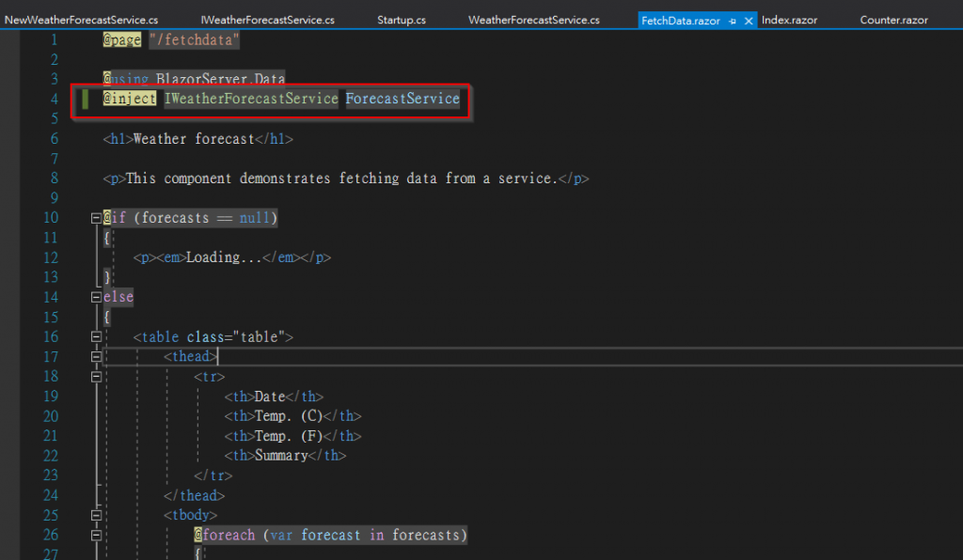Screen dimensions: 963x560
Task: Pin the FetchData.razor tab
Action: 732,21
